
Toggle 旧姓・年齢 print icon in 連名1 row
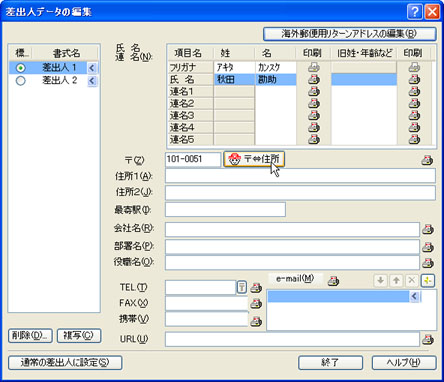(414, 91)
